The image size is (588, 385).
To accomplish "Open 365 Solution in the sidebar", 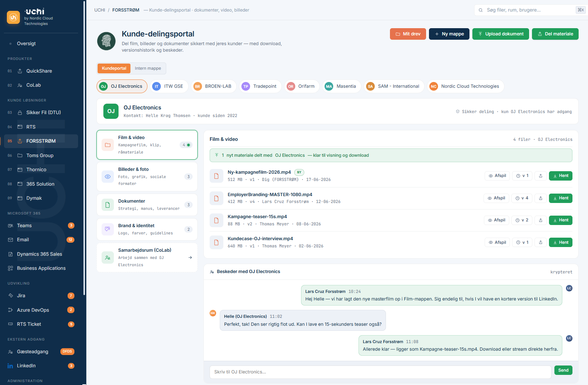I will [x=41, y=184].
